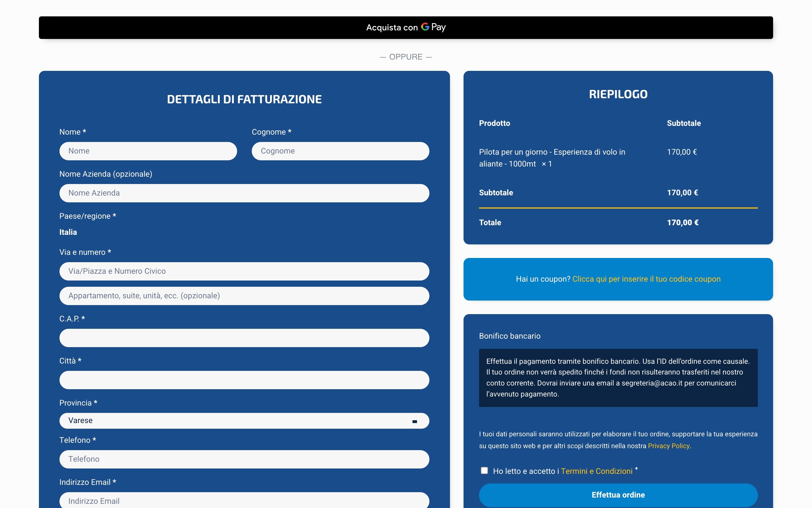Click the RIEPILOGO heading
Screen dimensions: 812x508
[x=618, y=95]
